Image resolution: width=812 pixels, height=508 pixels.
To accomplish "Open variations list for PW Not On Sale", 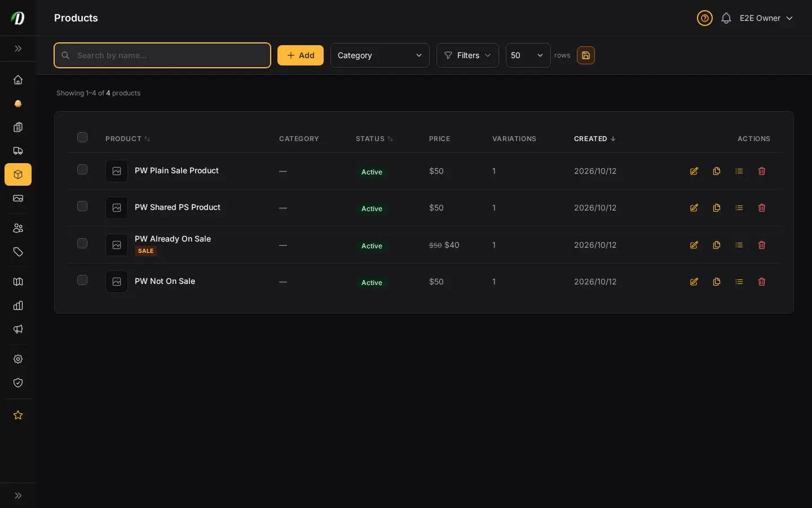I will coord(739,282).
